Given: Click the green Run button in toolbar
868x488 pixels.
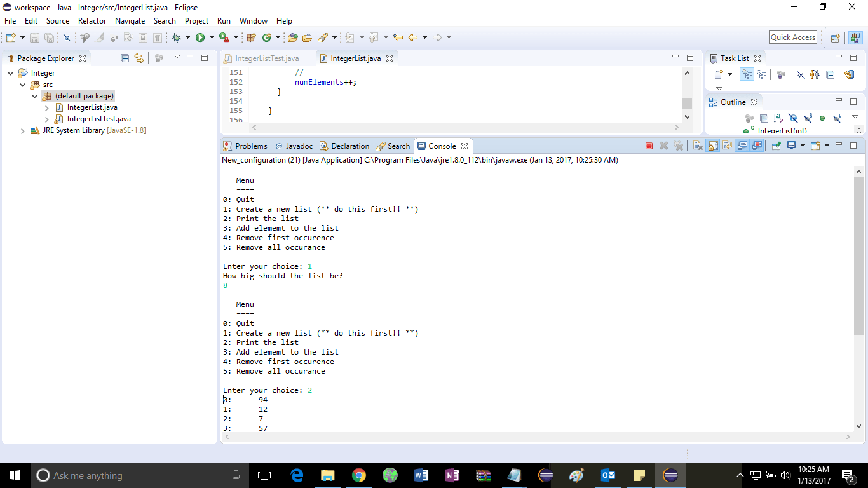Looking at the screenshot, I should [200, 38].
